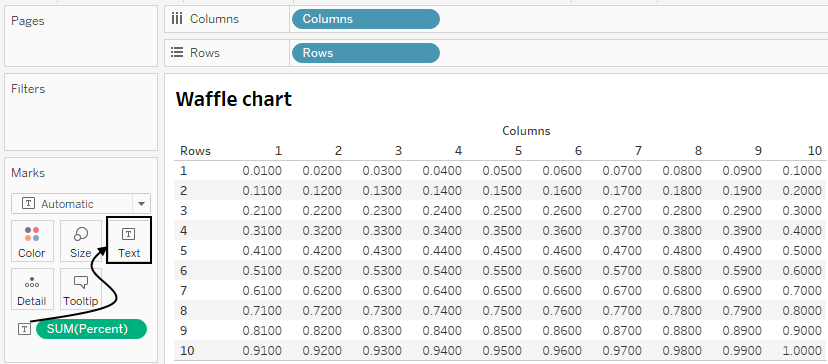Select the cell with value 0.5700
This screenshot has height=364, width=828.
point(622,270)
